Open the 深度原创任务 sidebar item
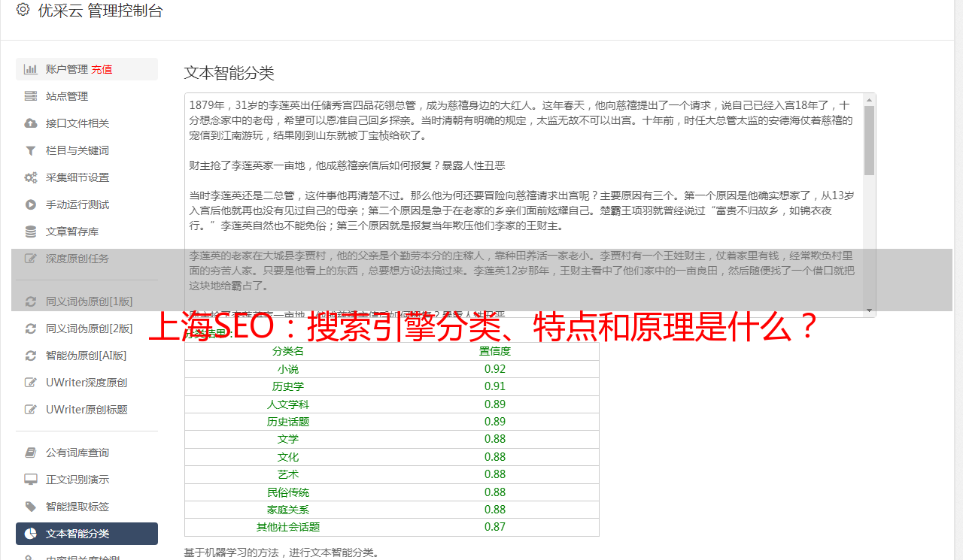Screen dimensions: 963x560 (87, 259)
